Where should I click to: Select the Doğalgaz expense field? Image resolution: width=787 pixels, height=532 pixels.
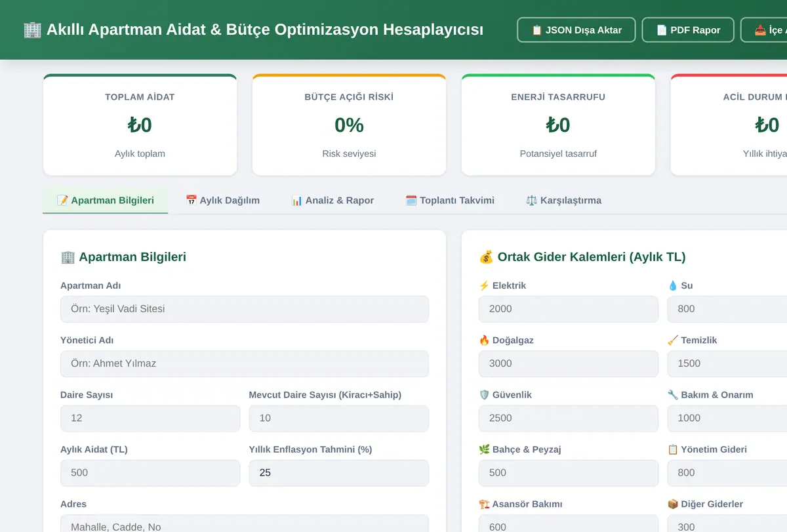tap(569, 363)
